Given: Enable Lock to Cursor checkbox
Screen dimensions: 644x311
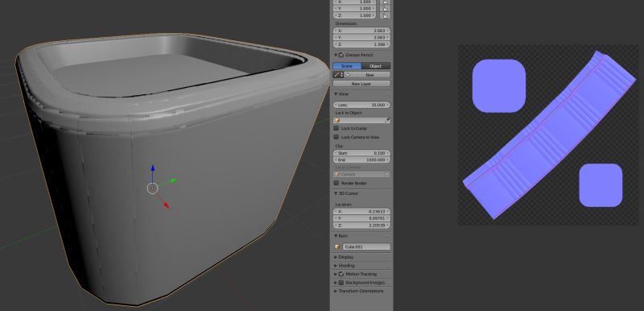Looking at the screenshot, I should 336,129.
